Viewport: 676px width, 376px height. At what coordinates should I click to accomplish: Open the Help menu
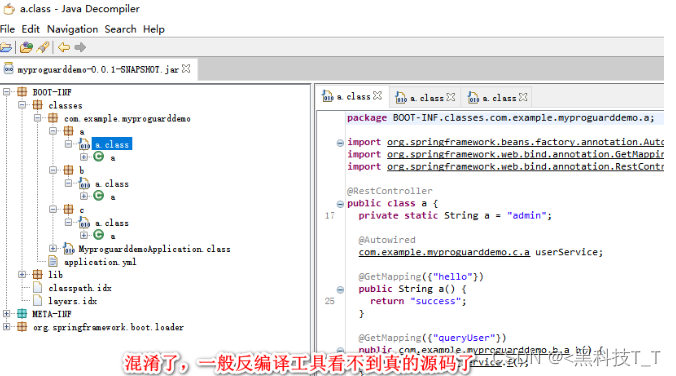click(x=154, y=29)
